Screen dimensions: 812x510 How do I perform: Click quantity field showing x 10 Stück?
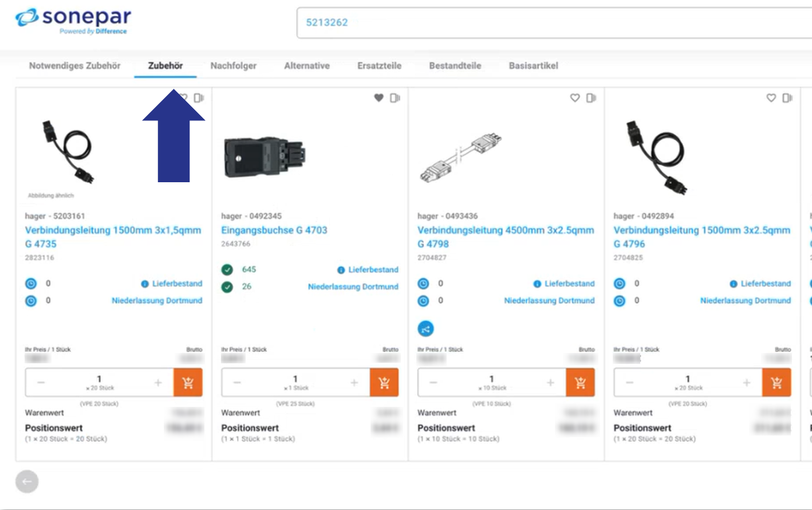click(x=492, y=383)
